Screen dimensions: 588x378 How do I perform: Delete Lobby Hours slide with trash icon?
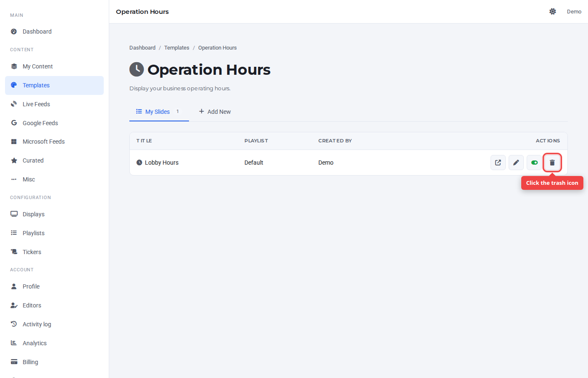tap(552, 163)
